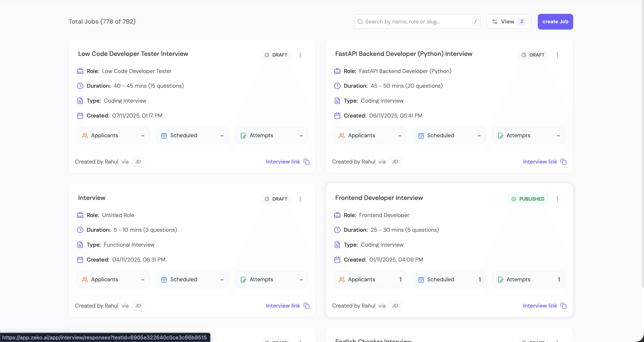Open the View filter options
This screenshot has width=644, height=342.
pos(508,21)
